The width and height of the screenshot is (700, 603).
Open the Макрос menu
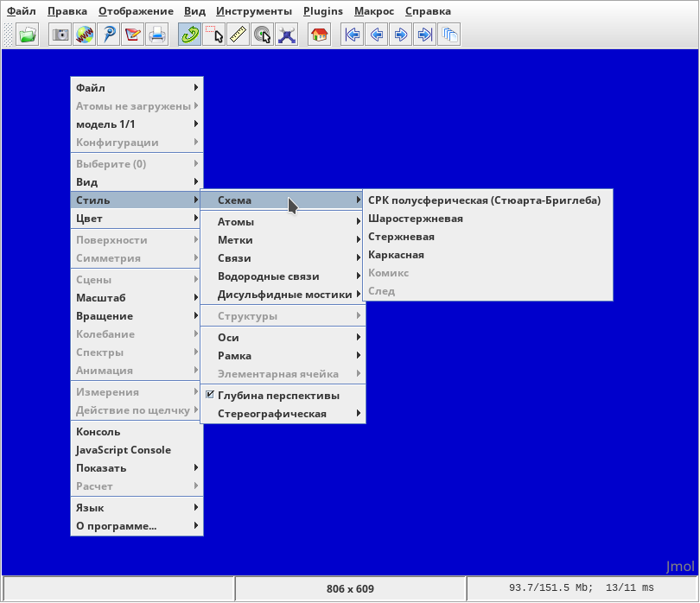point(374,11)
